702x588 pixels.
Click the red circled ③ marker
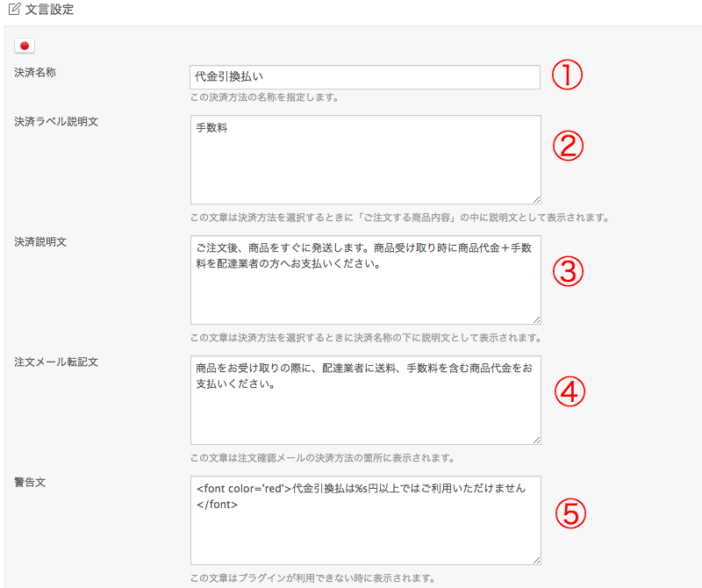click(x=569, y=272)
